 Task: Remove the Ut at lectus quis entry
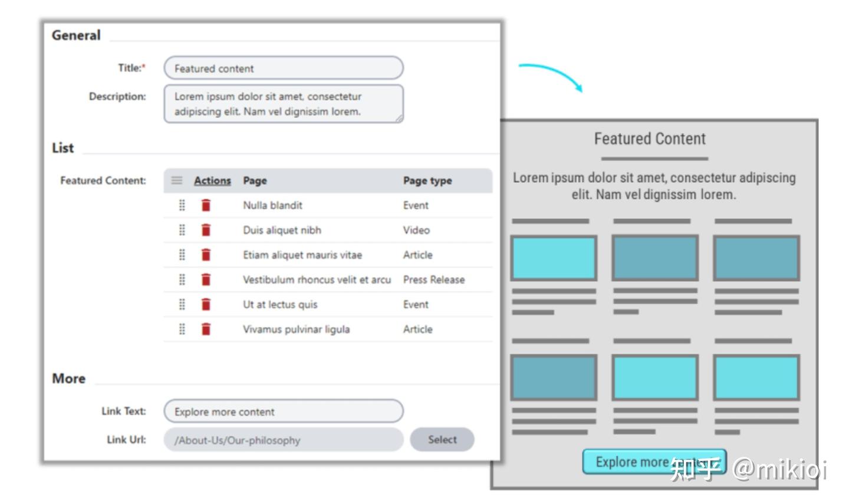point(206,304)
